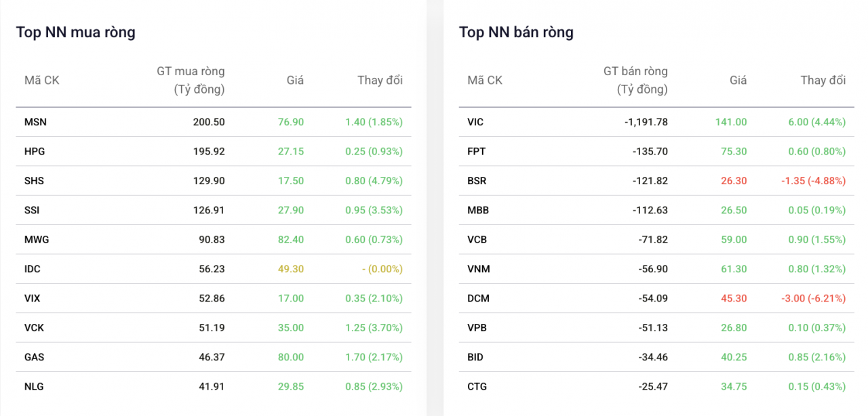868x416 pixels.
Task: Click 'Giá' header in net buy table
Action: click(295, 80)
